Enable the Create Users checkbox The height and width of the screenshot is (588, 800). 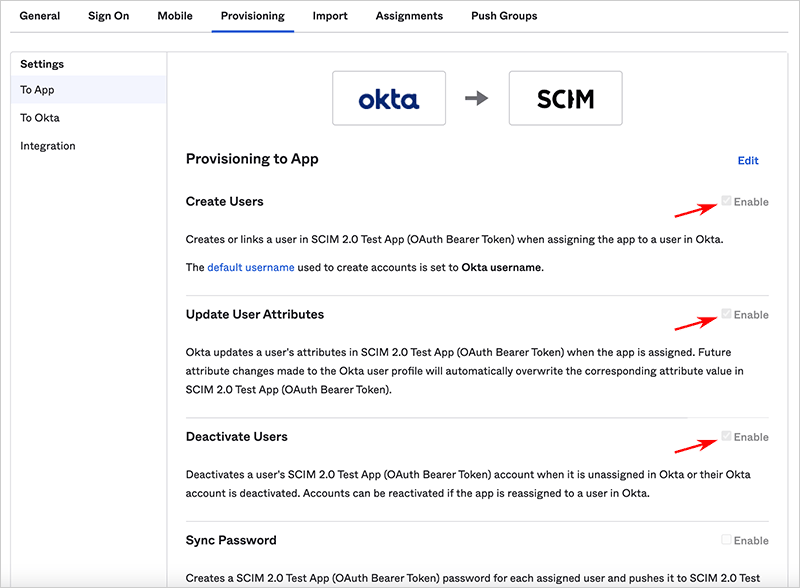click(x=727, y=201)
